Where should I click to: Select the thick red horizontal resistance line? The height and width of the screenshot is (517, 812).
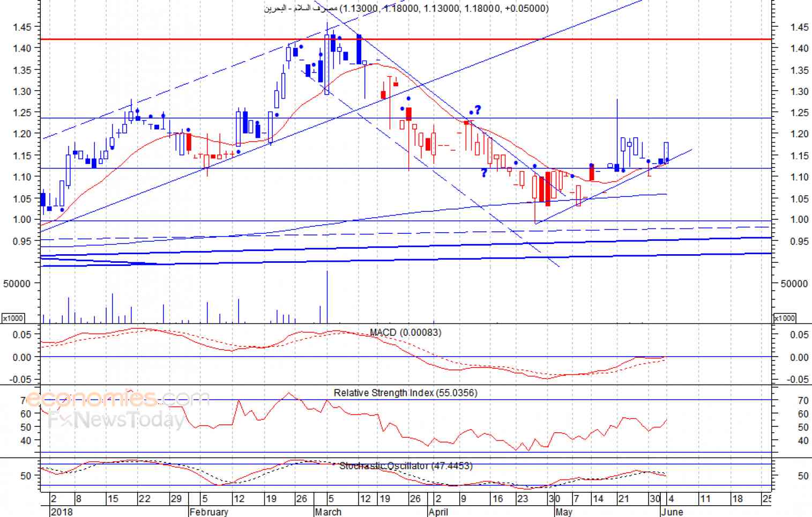[406, 39]
